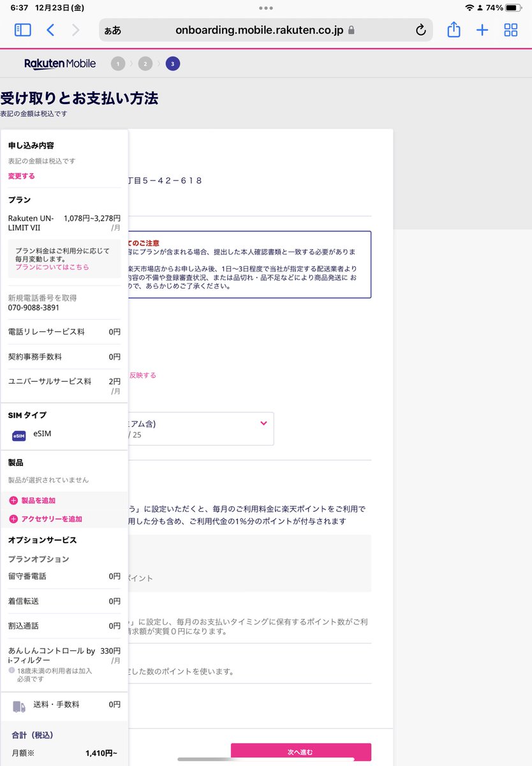Image resolution: width=532 pixels, height=766 pixels.
Task: Click the delivery truck icon near 送料・手数料
Action: point(19,706)
